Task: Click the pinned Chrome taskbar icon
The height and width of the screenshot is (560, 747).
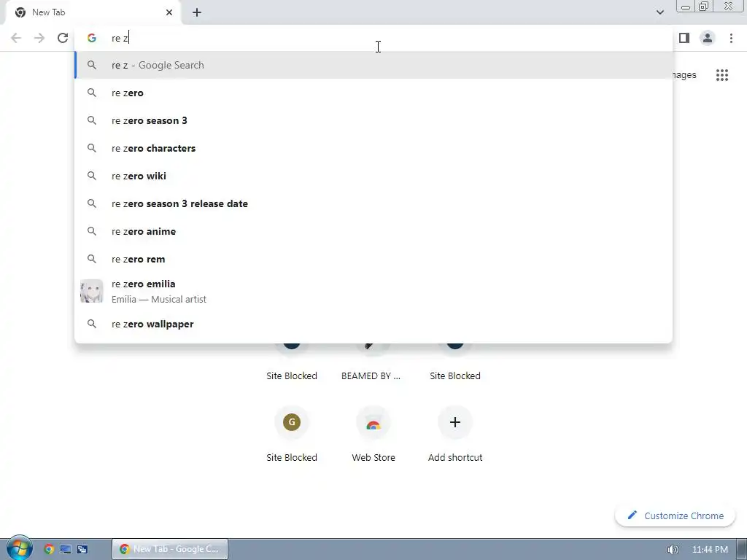Action: 49,549
